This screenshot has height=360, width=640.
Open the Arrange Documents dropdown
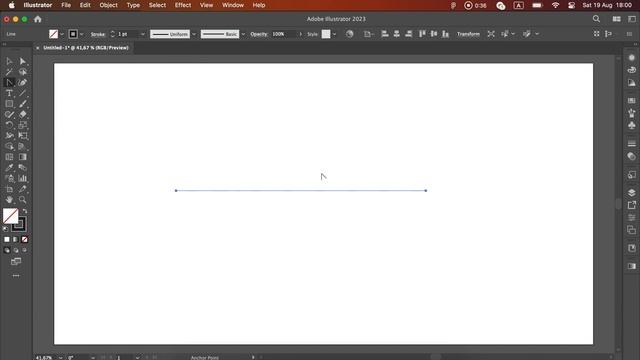click(x=616, y=19)
